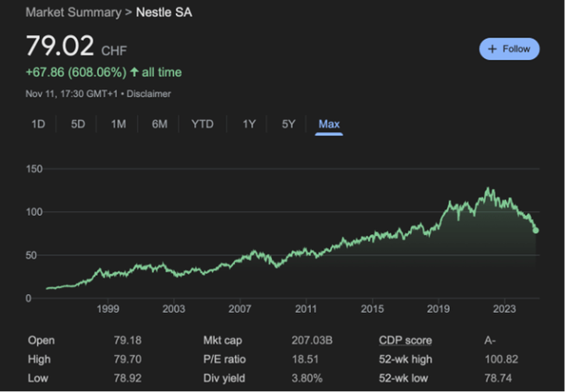The height and width of the screenshot is (392, 566).
Task: Open the Disclaimer link
Action: [150, 93]
